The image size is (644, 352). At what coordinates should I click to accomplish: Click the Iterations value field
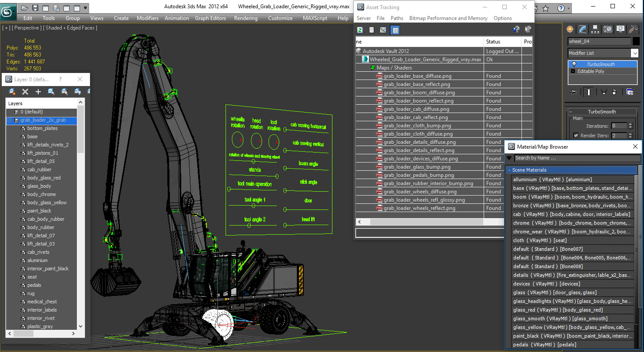(619, 126)
